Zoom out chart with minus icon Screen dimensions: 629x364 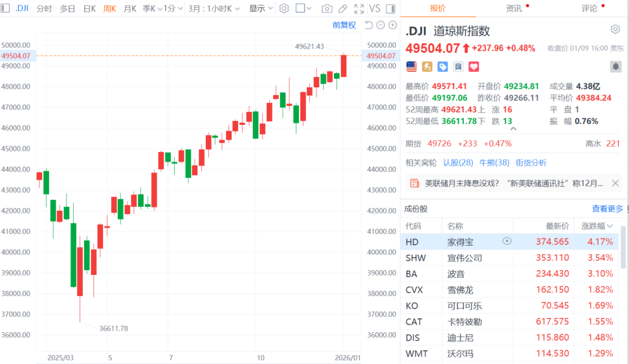[x=381, y=25]
